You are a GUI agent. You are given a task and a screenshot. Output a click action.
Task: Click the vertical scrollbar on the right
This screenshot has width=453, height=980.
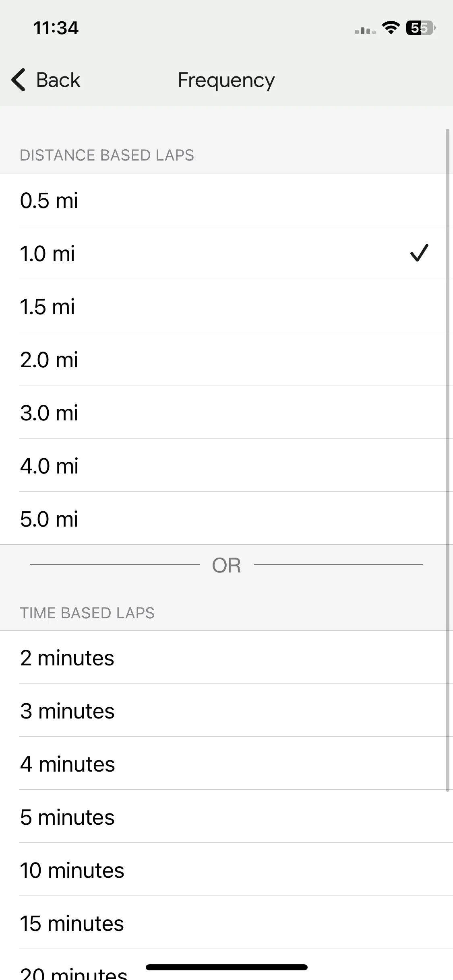pos(447,460)
